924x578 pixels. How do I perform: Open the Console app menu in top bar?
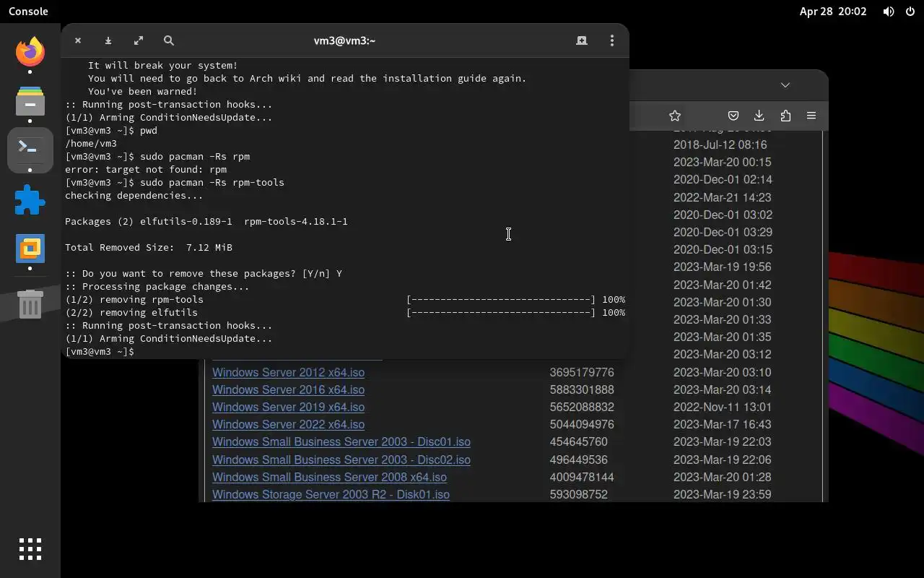point(28,12)
